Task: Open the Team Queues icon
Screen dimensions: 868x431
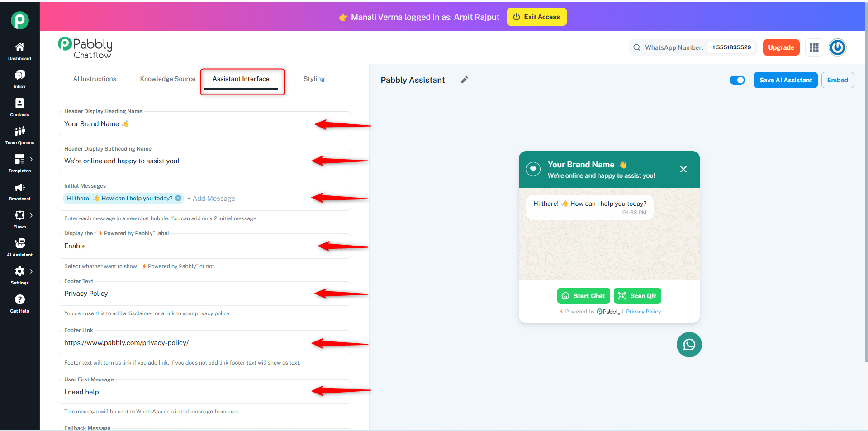Action: tap(19, 131)
